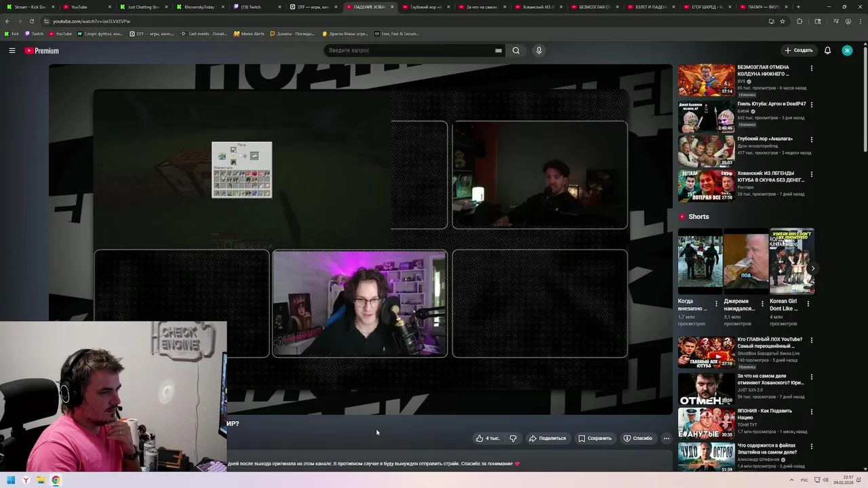
Task: Switch РУС input language indicator
Action: [804, 480]
